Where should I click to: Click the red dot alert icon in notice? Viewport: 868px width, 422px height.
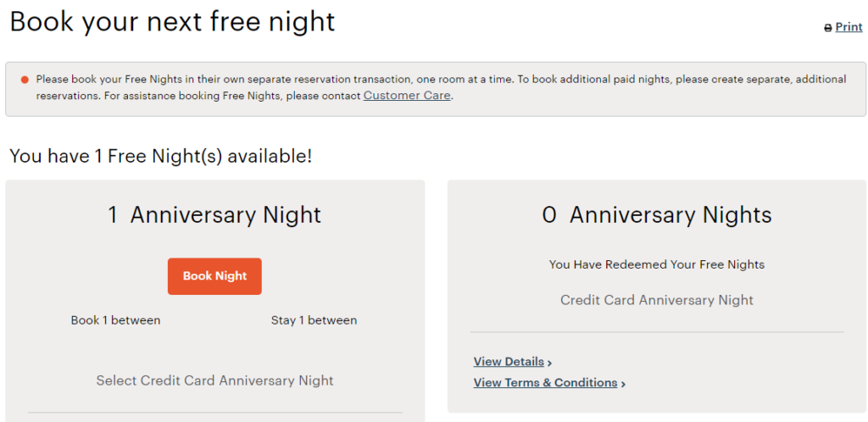(25, 80)
